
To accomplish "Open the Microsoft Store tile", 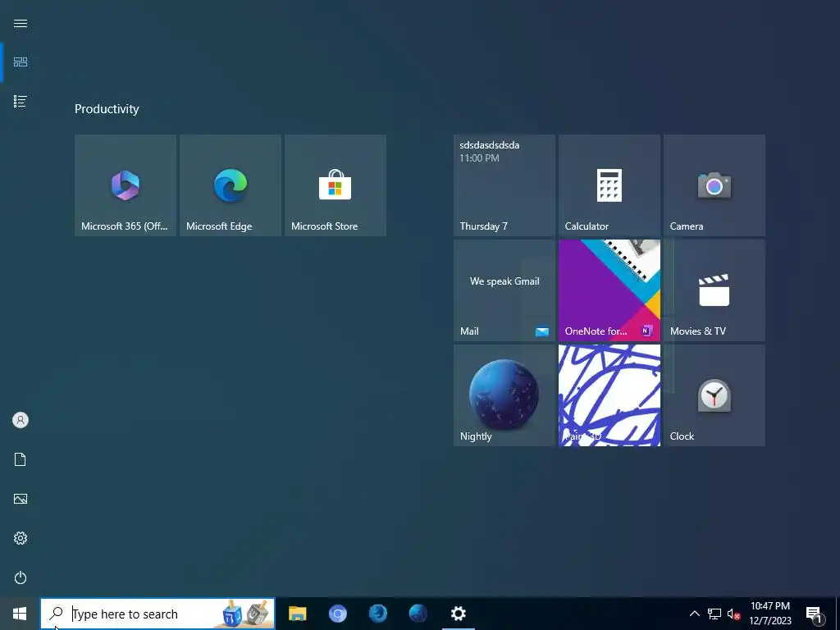I will pyautogui.click(x=336, y=185).
